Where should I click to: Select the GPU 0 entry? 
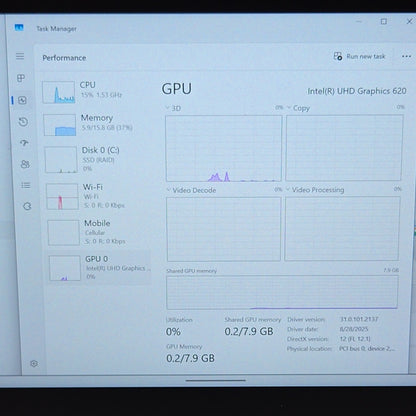point(99,268)
